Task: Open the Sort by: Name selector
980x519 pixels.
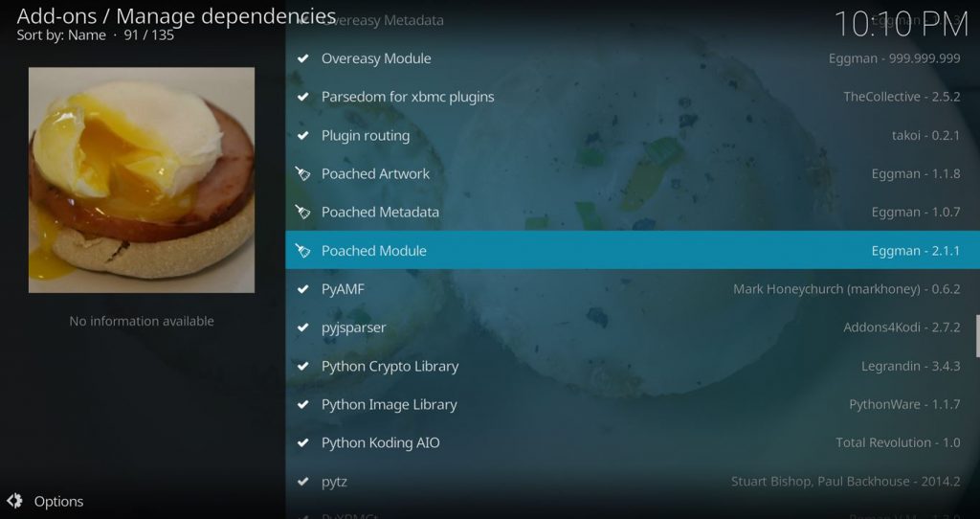Action: 61,35
